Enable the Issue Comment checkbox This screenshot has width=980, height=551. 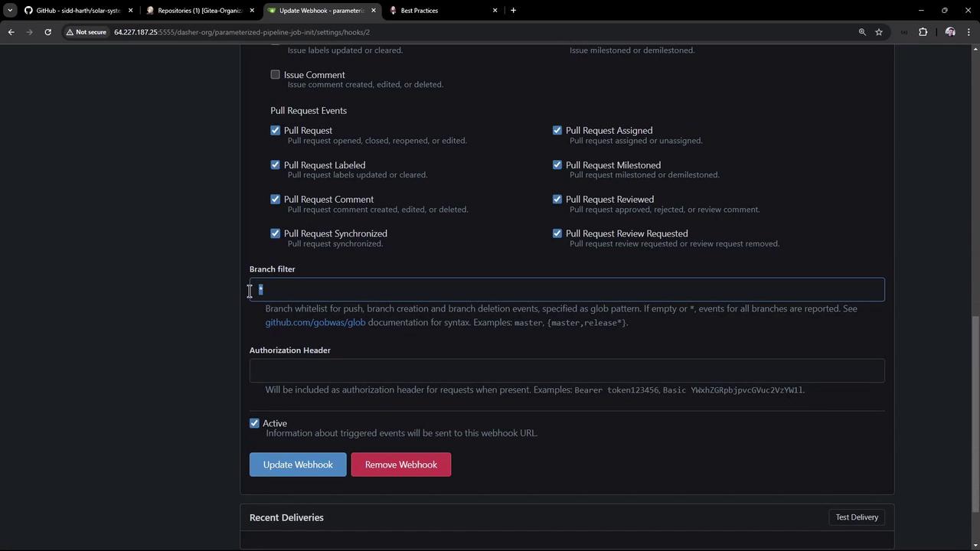[276, 75]
